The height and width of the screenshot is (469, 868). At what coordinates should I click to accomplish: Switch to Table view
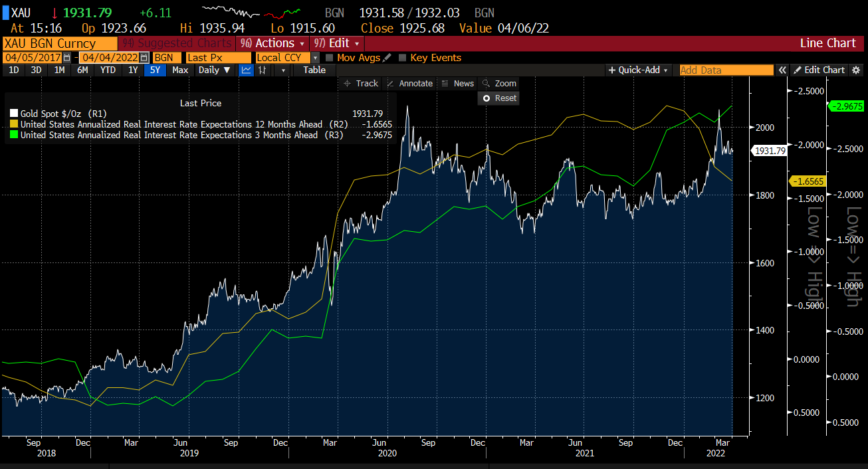click(x=314, y=70)
